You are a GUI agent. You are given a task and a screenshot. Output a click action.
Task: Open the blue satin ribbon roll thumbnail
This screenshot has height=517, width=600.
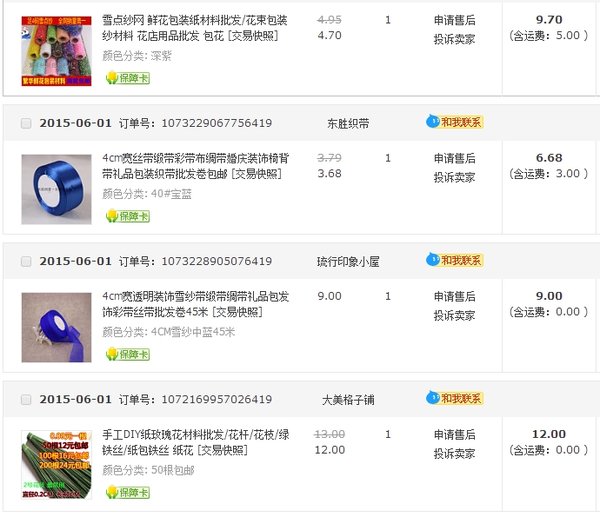pos(56,189)
